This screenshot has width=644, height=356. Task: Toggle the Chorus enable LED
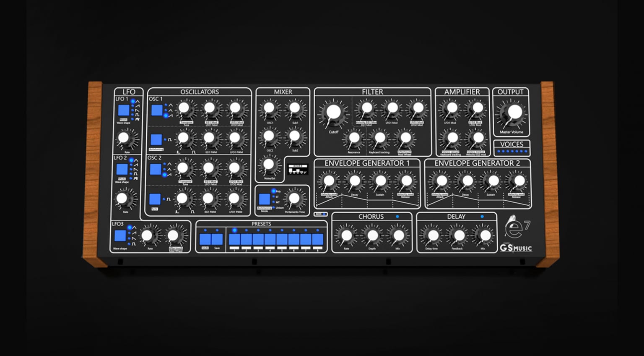click(x=398, y=216)
